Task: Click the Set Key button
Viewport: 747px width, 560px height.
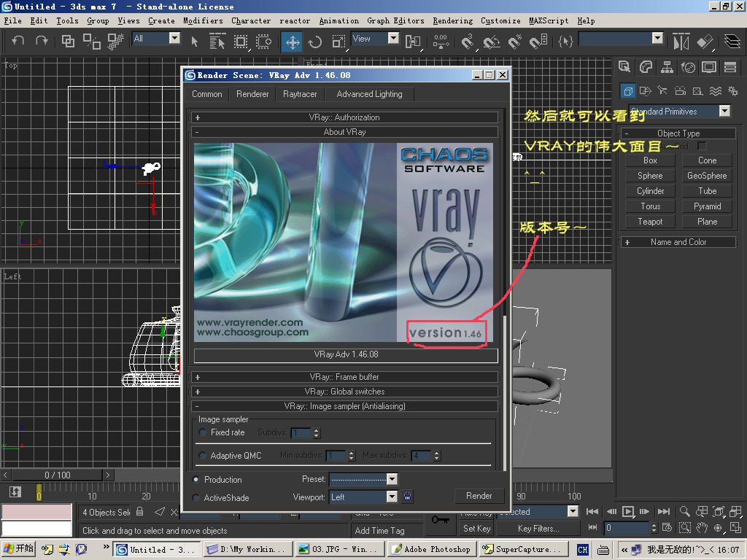Action: pos(477,529)
